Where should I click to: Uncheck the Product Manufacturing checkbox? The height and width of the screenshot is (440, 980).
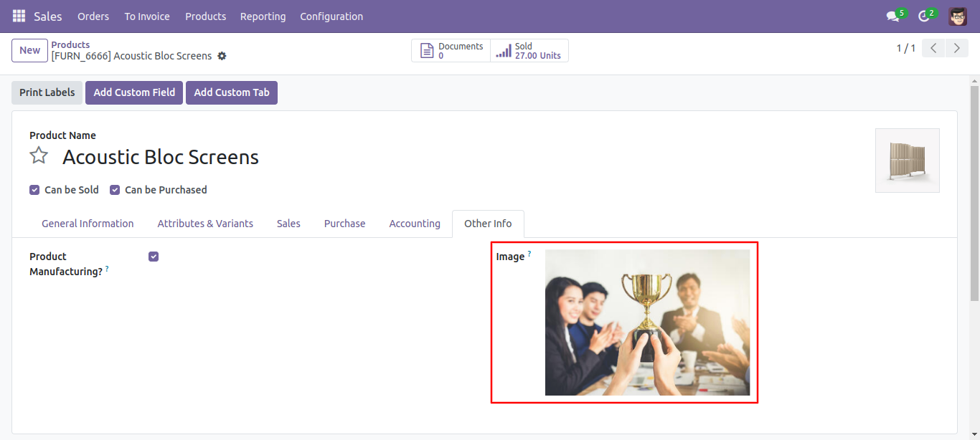[154, 257]
